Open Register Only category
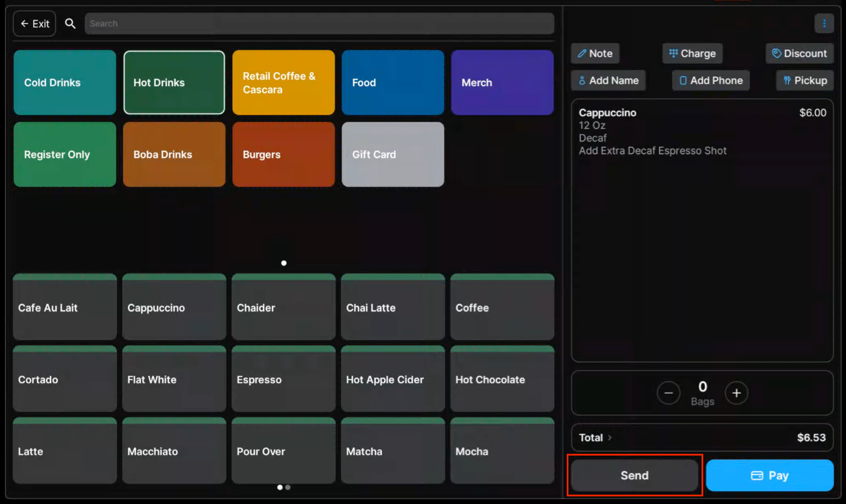The height and width of the screenshot is (504, 846). pyautogui.click(x=65, y=154)
